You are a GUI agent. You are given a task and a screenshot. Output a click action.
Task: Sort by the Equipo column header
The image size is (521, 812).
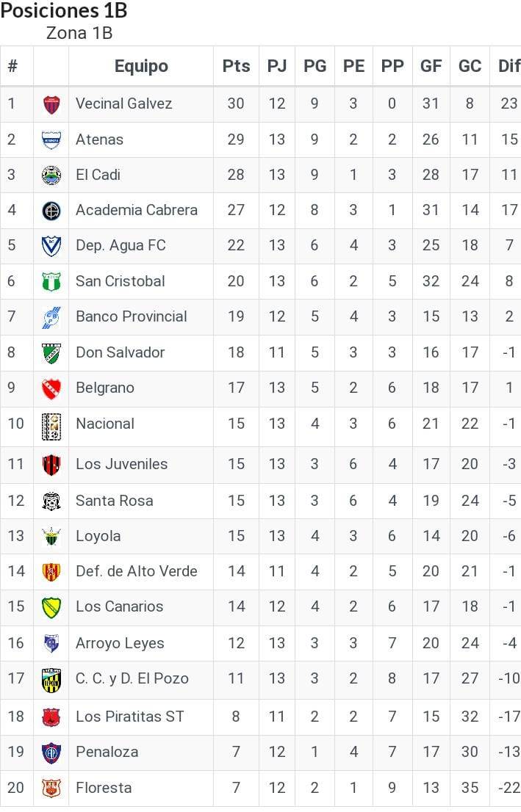[141, 66]
